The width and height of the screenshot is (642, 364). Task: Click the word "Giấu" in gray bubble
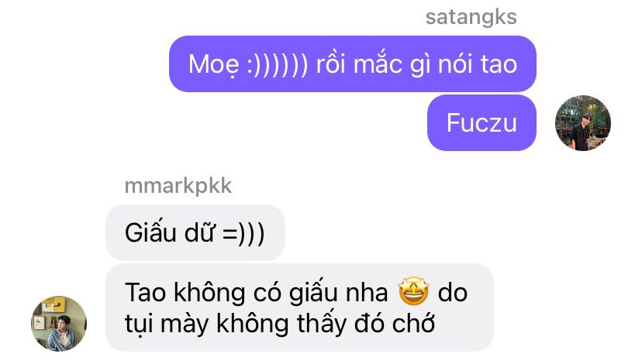tap(150, 232)
